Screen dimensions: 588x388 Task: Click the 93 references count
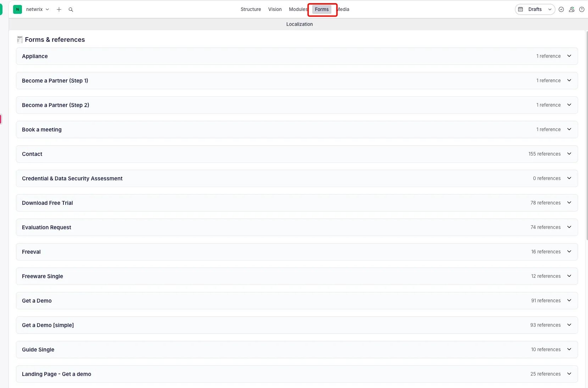click(x=545, y=325)
